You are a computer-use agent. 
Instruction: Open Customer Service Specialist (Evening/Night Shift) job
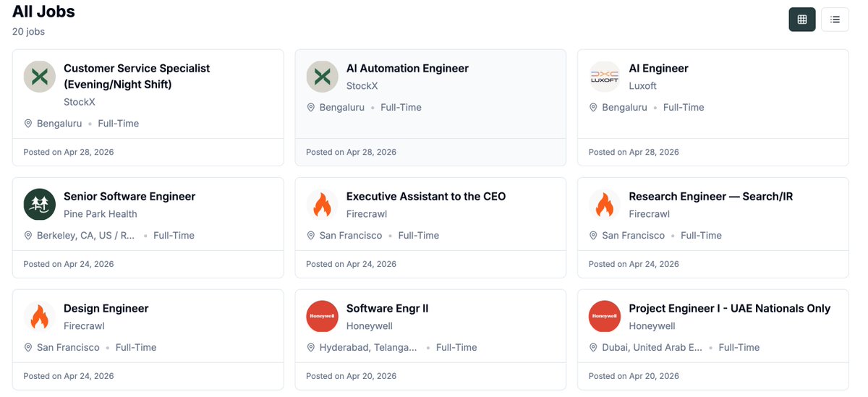tap(137, 77)
